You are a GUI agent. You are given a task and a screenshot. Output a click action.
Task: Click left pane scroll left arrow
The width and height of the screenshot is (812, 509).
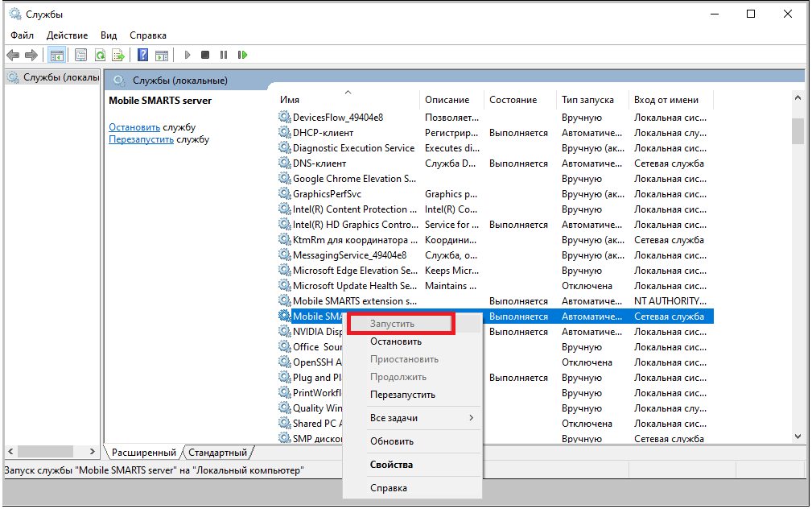click(10, 452)
